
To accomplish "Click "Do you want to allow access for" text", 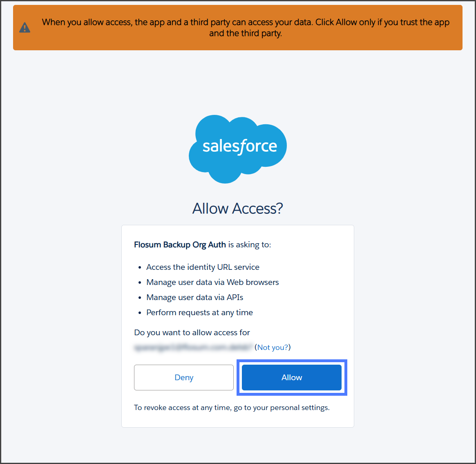I will (192, 332).
